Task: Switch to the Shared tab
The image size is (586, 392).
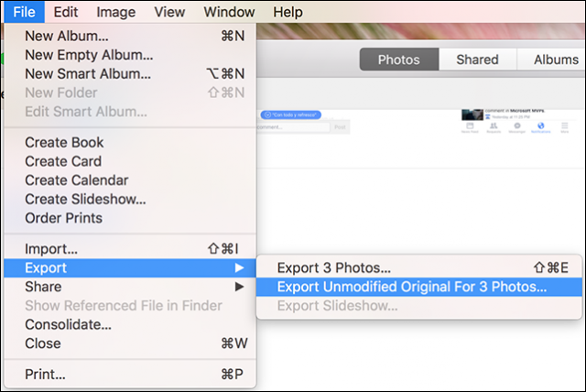Action: tap(478, 60)
